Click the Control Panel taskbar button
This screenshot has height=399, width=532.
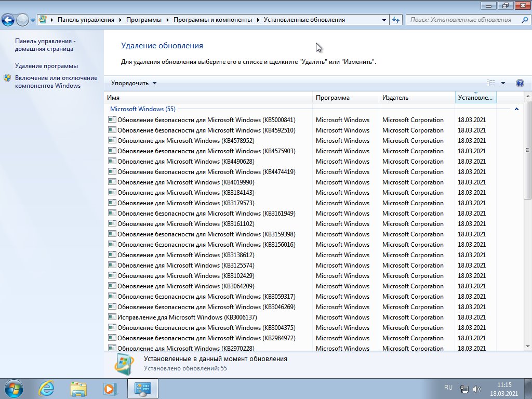(x=142, y=389)
